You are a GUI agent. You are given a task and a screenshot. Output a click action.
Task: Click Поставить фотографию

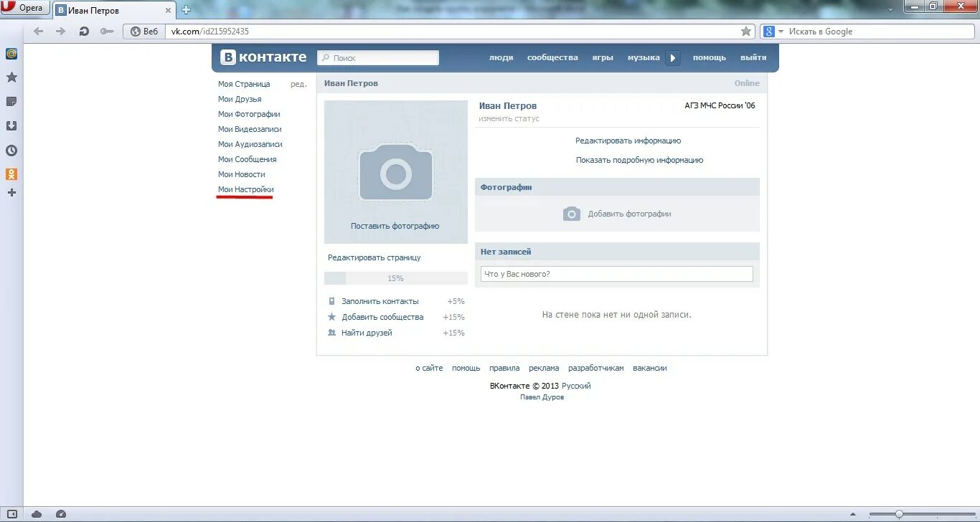click(395, 226)
